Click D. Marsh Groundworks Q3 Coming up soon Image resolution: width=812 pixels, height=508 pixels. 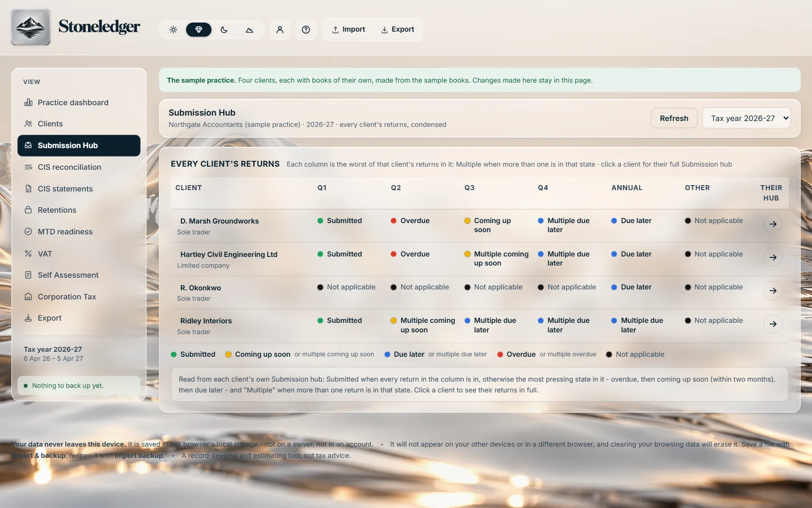(x=488, y=225)
